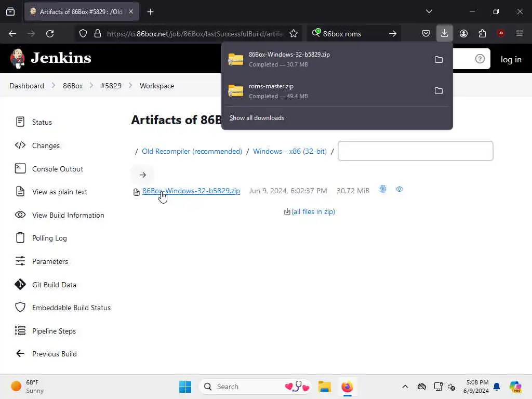Click Firefox icon in taskbar
This screenshot has height=399, width=532.
point(347,387)
